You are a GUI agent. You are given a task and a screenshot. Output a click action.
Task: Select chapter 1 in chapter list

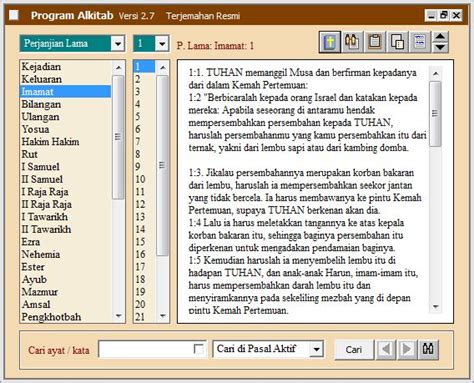click(x=144, y=67)
